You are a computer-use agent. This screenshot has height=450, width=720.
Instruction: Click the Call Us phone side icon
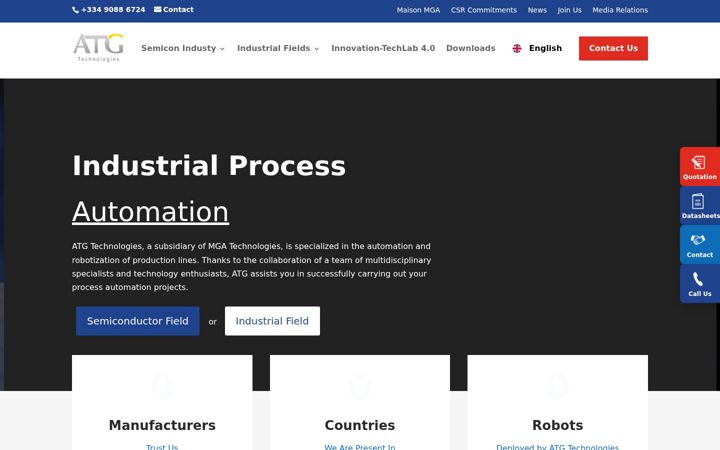(698, 279)
